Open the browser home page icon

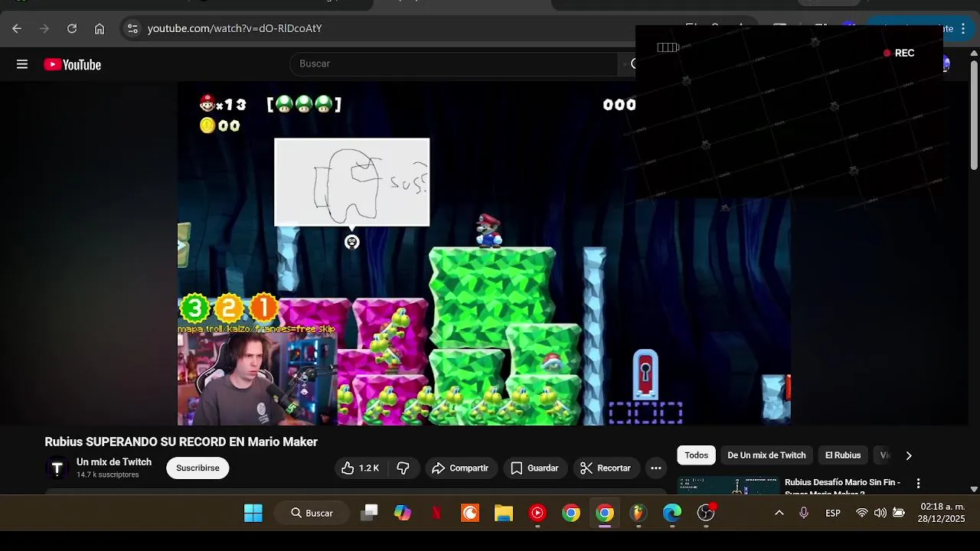click(100, 28)
